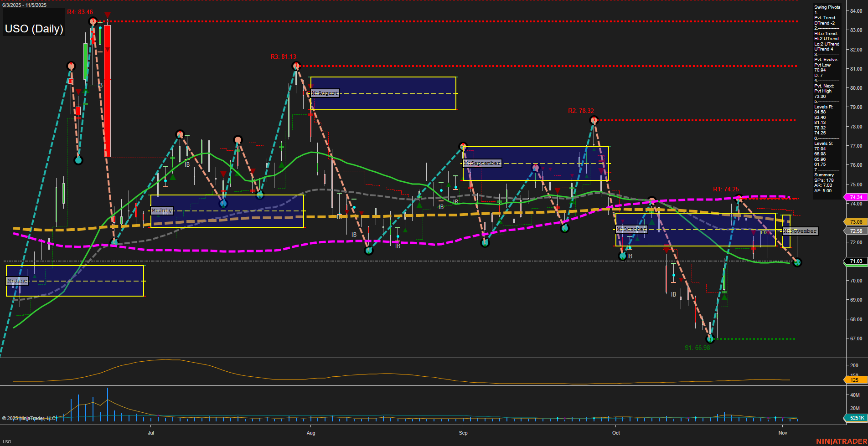Click the red down-arrow marker below R4: 83.46
The image size is (868, 446).
tap(107, 15)
